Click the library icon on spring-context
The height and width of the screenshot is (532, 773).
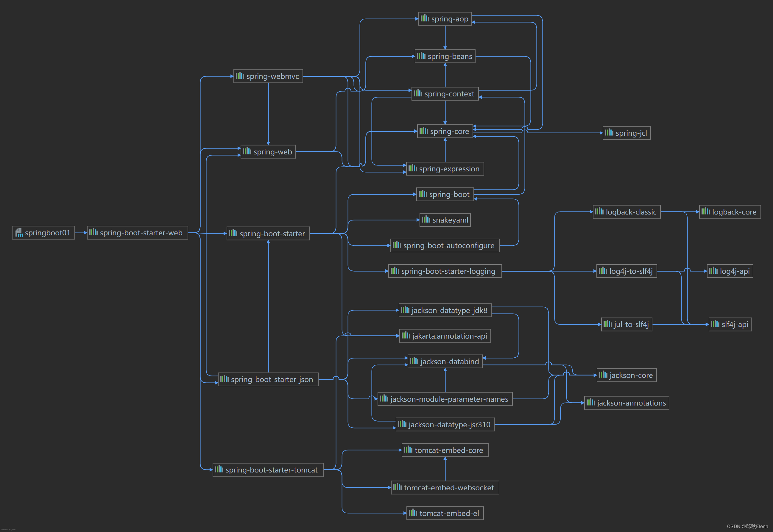tap(418, 93)
